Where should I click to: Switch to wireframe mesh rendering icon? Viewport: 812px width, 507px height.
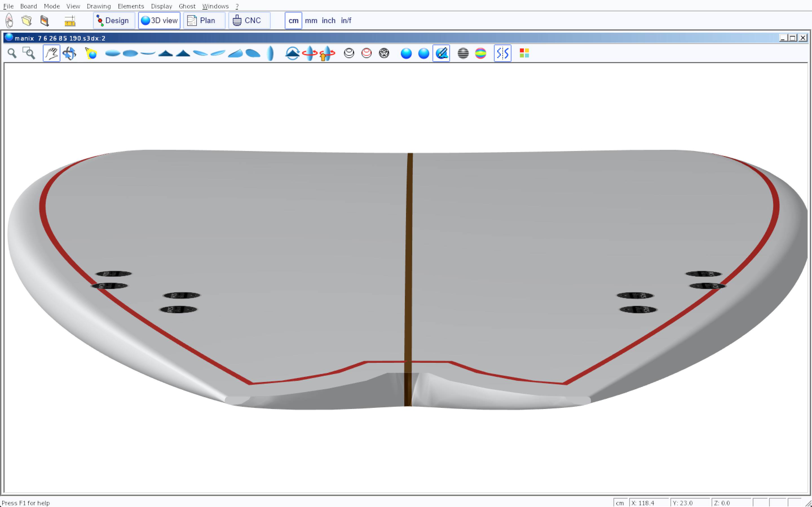coord(384,53)
